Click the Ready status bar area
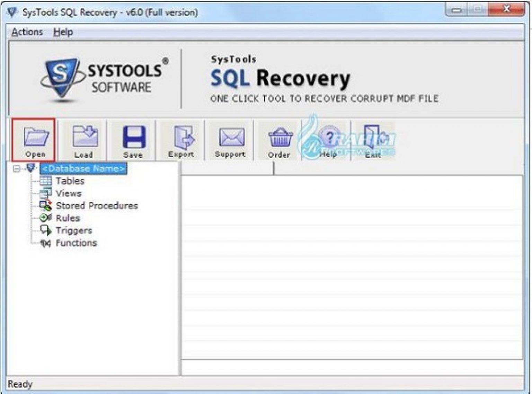This screenshot has height=394, width=532. click(x=21, y=384)
